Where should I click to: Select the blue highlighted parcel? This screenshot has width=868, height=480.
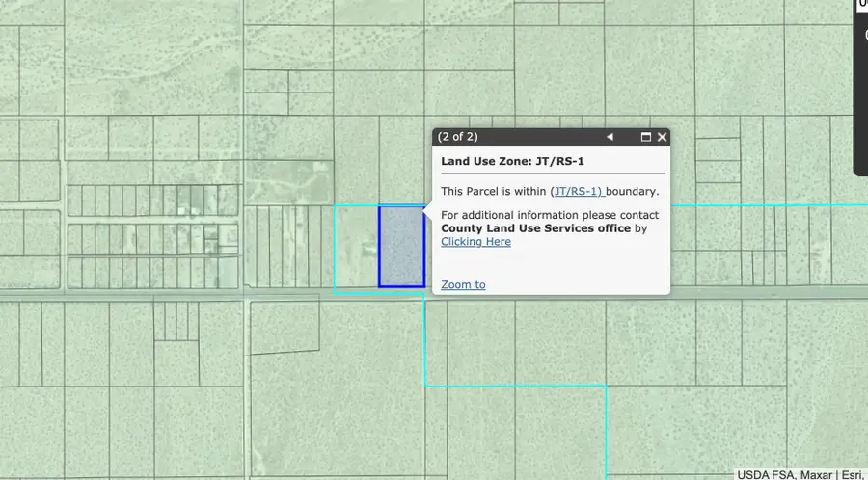[x=401, y=247]
